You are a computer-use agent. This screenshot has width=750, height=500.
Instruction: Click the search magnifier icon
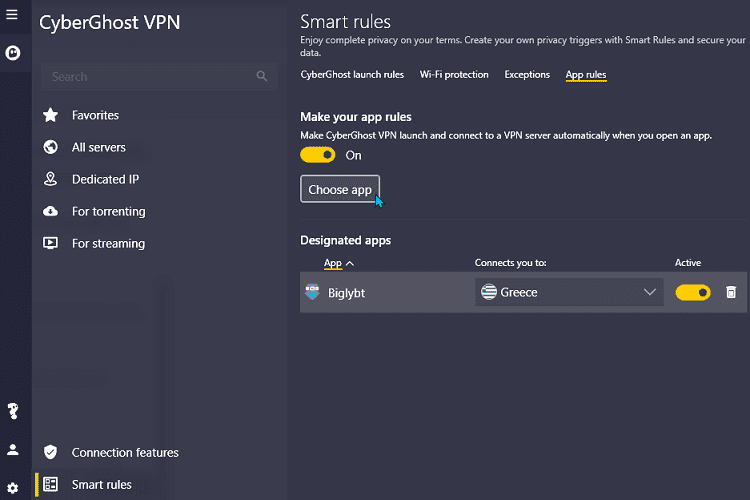coord(261,76)
